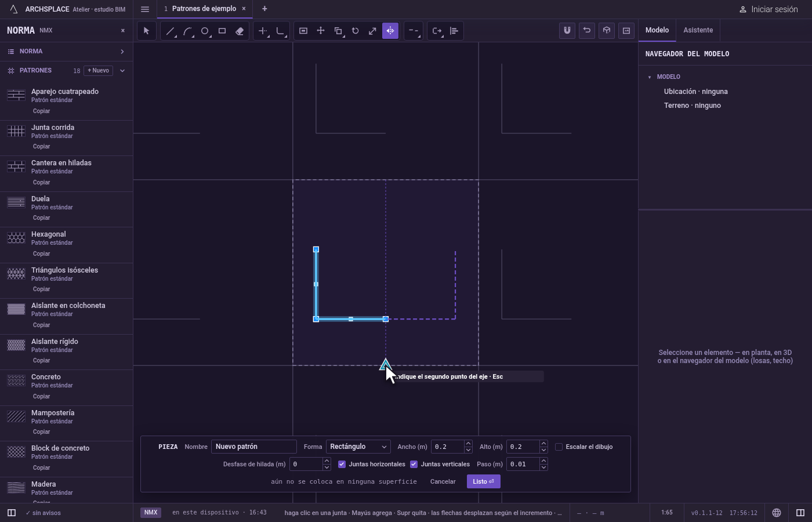Image resolution: width=812 pixels, height=522 pixels.
Task: Click the + Nuevo pattern button
Action: click(x=98, y=71)
